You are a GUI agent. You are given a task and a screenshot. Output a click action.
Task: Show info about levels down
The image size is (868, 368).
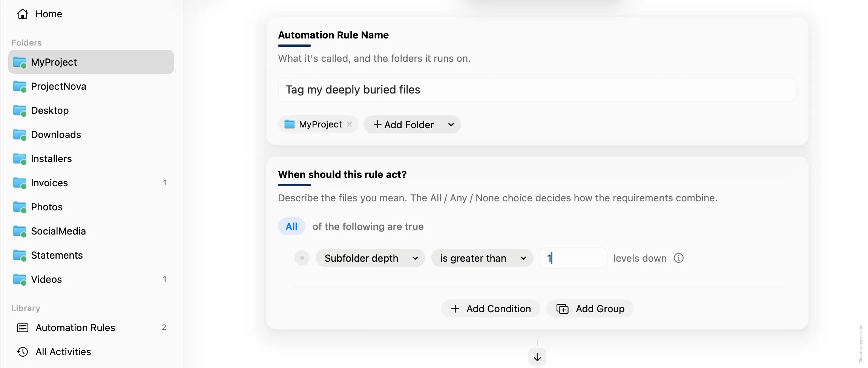point(679,258)
